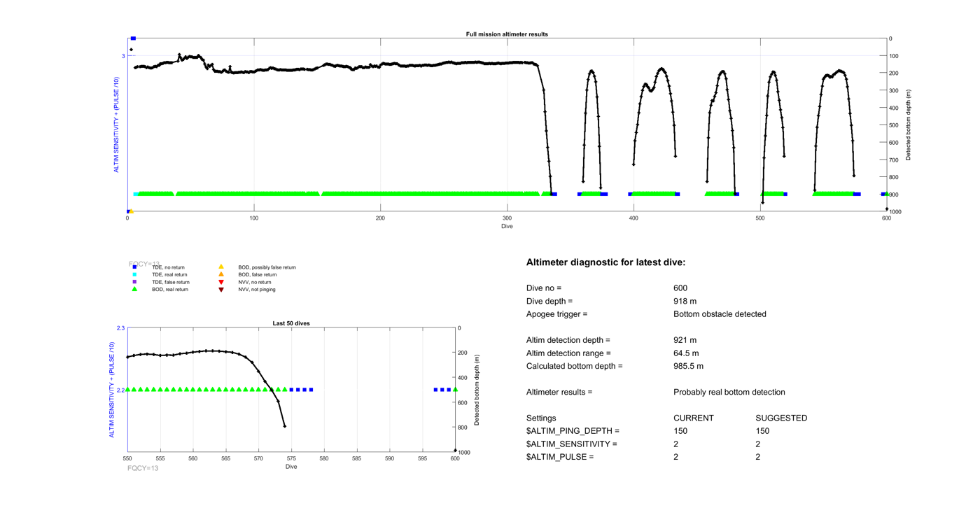Image resolution: width=980 pixels, height=508 pixels.
Task: Click the dive number value '600' in diagnostics
Action: coord(680,288)
